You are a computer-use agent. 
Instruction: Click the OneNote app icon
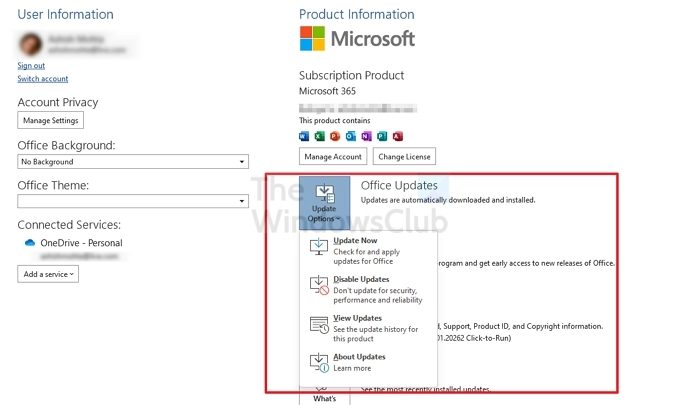point(367,136)
